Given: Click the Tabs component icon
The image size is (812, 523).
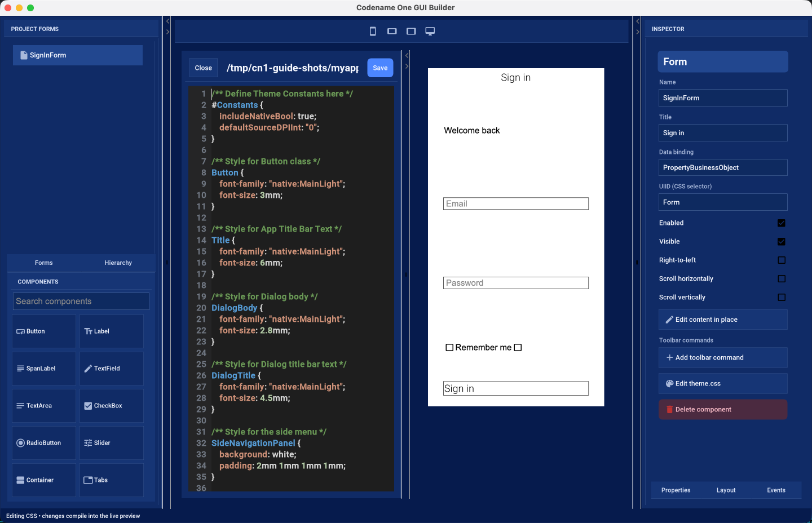Looking at the screenshot, I should point(88,480).
